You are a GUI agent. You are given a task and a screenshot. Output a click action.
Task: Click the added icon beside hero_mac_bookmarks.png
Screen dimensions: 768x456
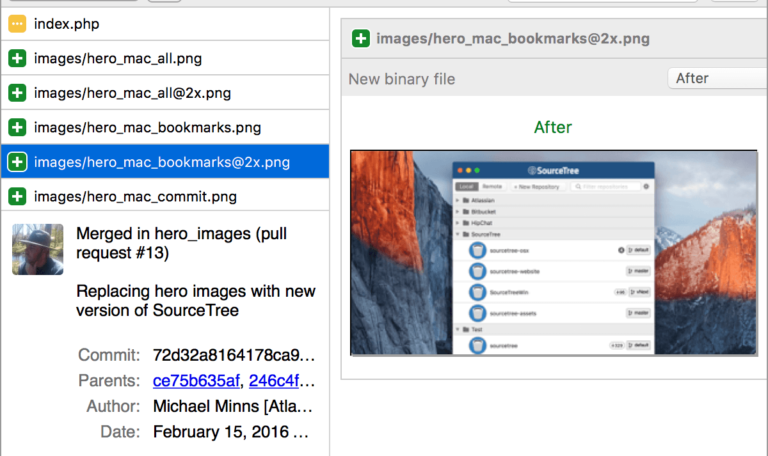[17, 127]
